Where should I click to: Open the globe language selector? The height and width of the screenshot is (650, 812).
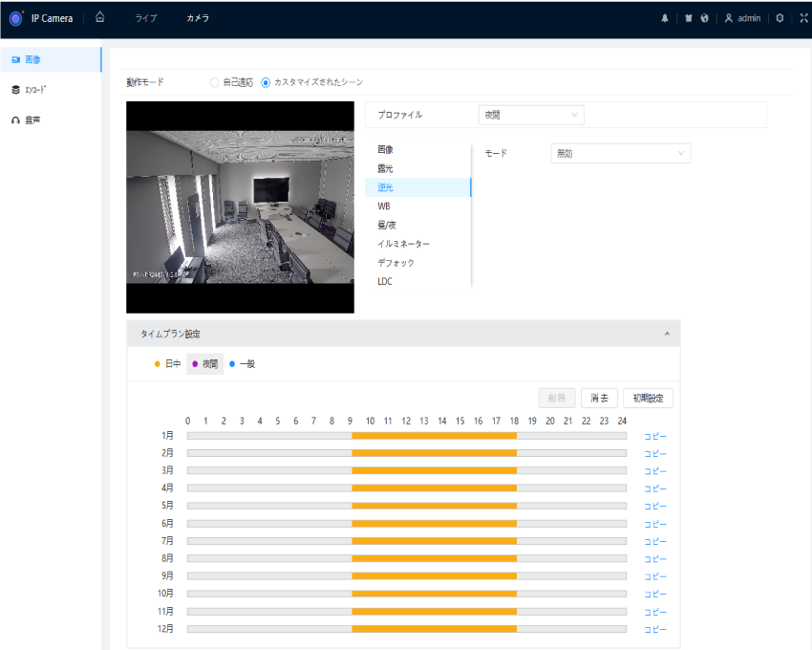point(704,18)
